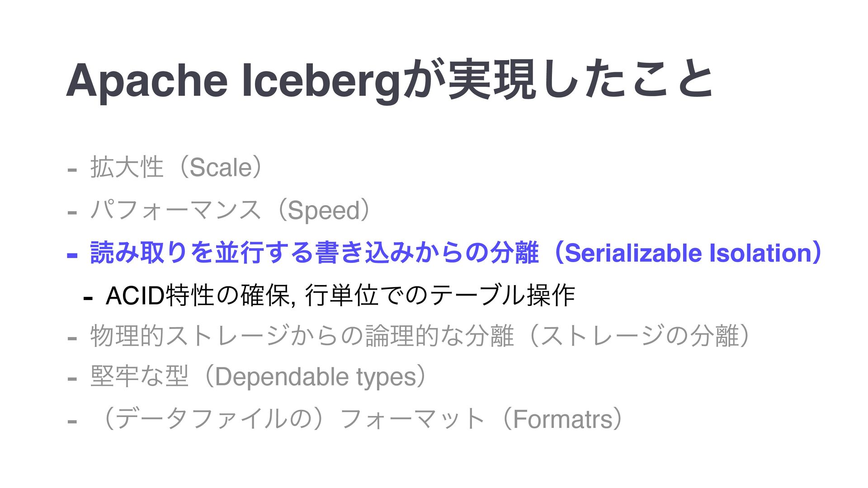Click the word Iceberg in the title
The height and width of the screenshot is (488, 868).
point(321,82)
